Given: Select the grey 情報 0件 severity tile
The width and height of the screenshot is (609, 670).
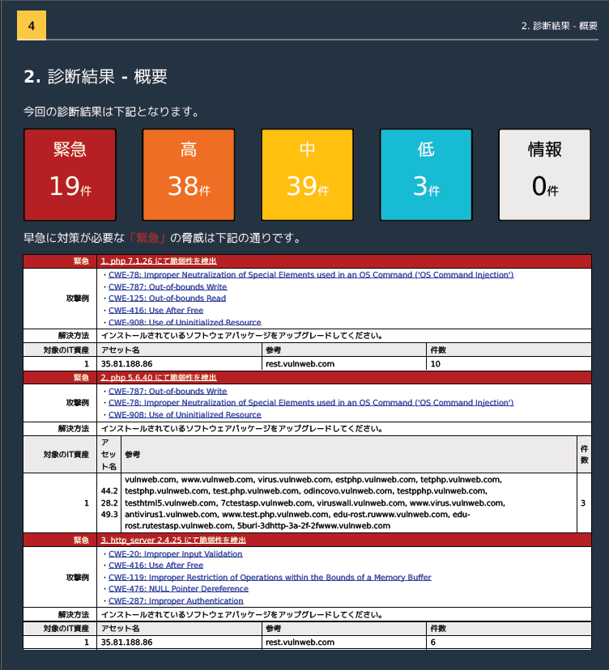Looking at the screenshot, I should [544, 174].
